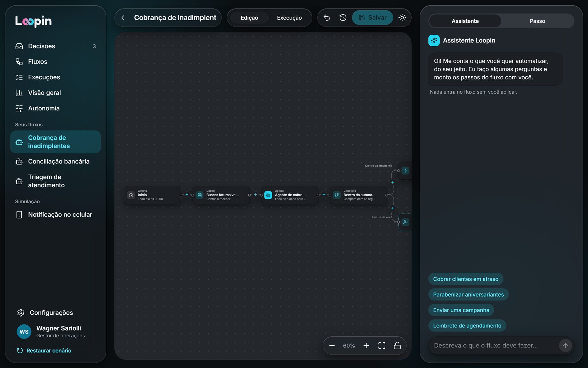Open the Precisa de você person node
This screenshot has height=368, width=588.
[x=405, y=222]
